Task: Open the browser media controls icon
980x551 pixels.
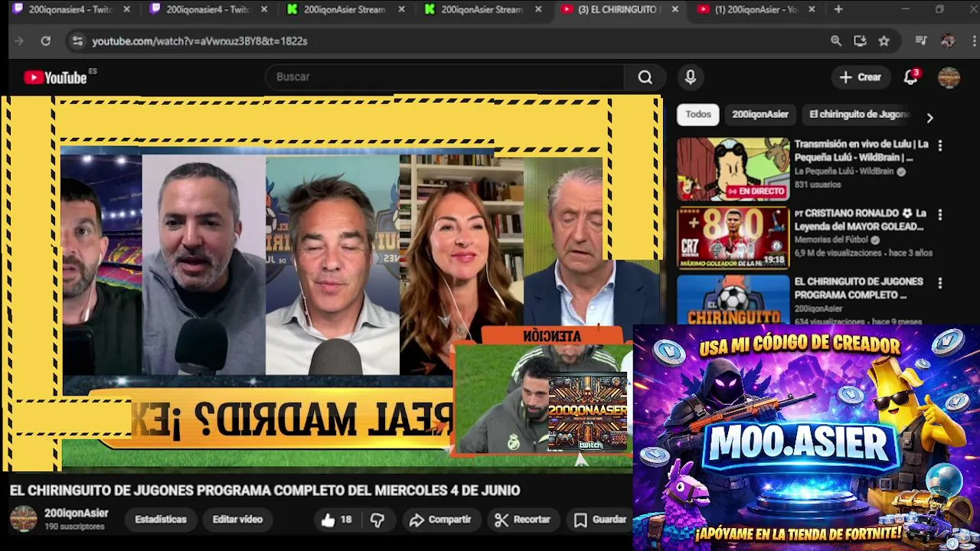Action: [921, 41]
